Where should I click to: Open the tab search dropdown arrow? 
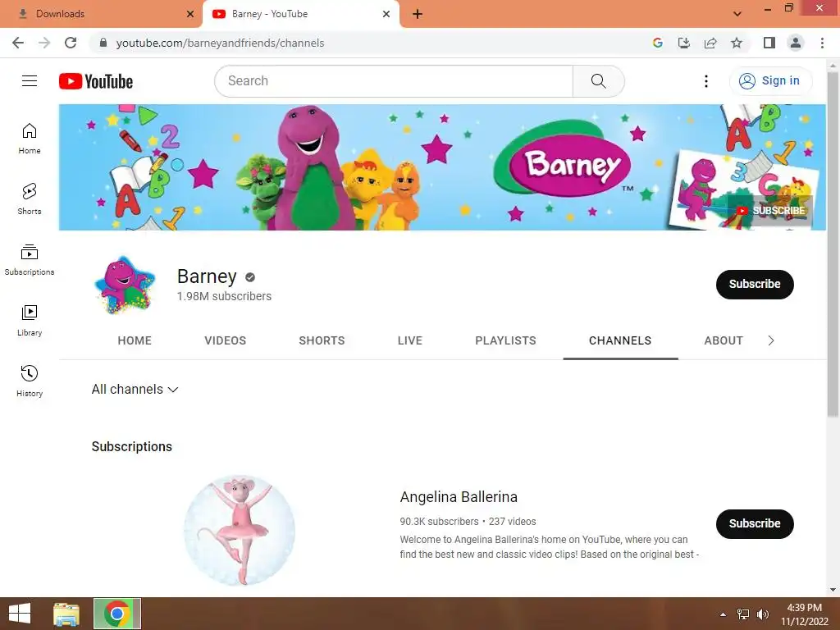coord(737,14)
